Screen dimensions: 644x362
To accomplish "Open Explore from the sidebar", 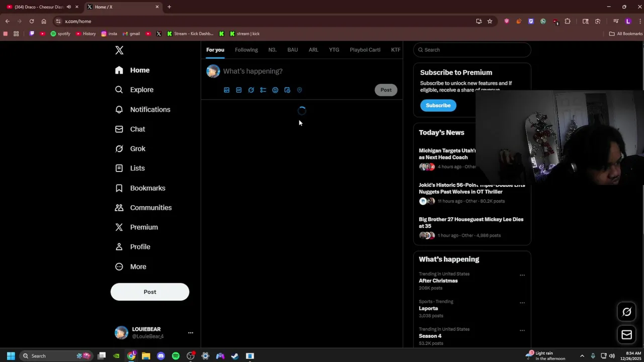I will (x=134, y=89).
